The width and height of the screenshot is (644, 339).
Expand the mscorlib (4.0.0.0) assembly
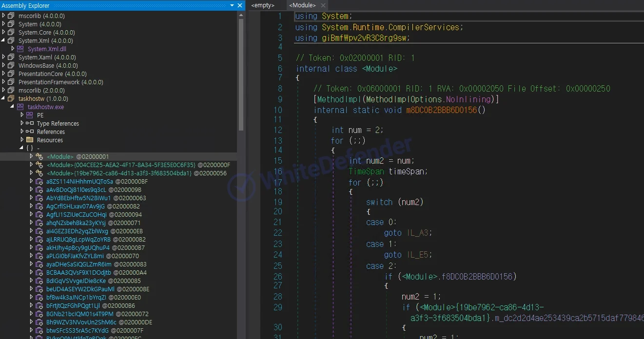pyautogui.click(x=4, y=16)
